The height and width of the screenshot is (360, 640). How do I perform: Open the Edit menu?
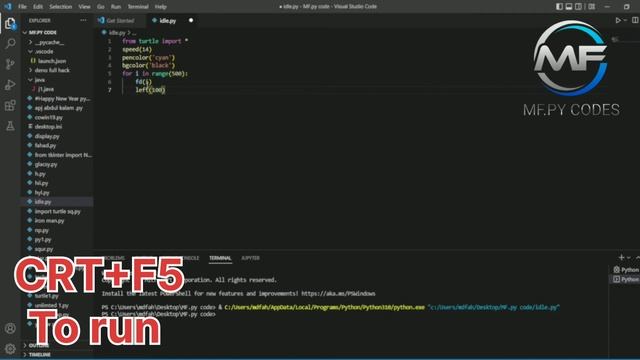(38, 7)
